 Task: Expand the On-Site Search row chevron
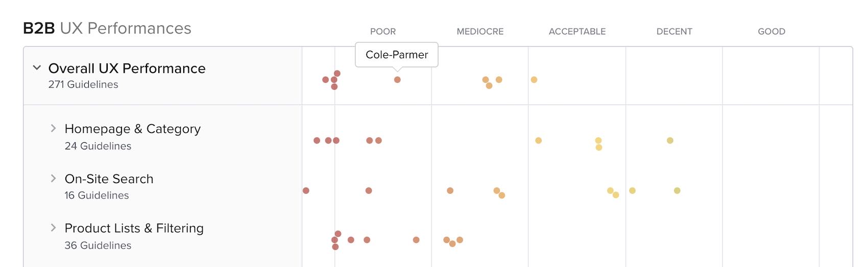(53, 179)
